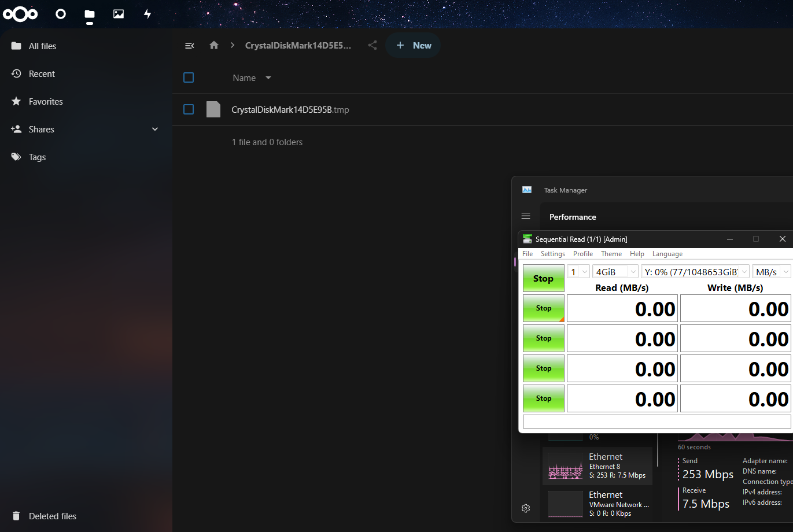Expand the Shares chevron in sidebar
Image resolution: width=793 pixels, height=532 pixels.
(155, 129)
